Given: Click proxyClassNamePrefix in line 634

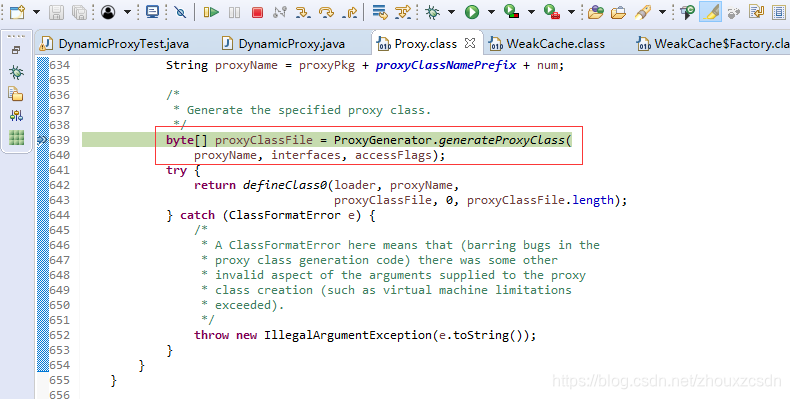Looking at the screenshot, I should [446, 65].
